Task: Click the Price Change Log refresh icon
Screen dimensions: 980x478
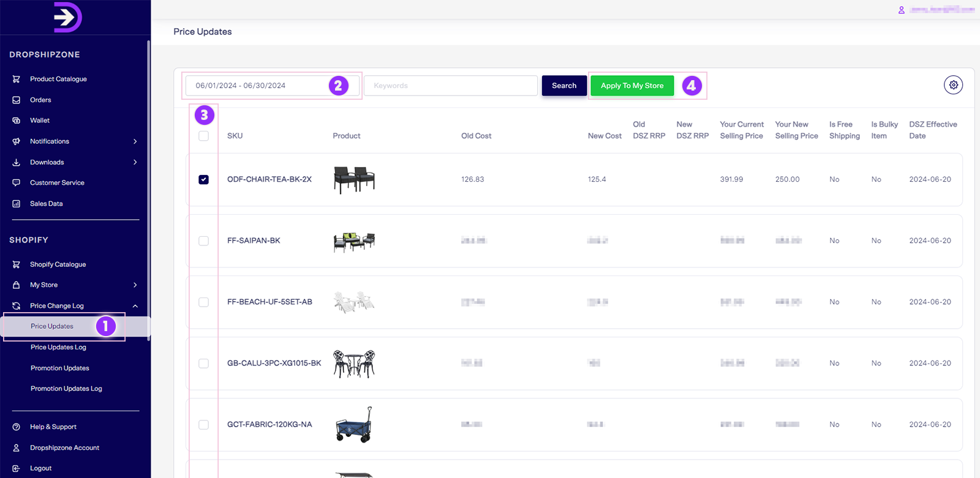Action: [17, 306]
